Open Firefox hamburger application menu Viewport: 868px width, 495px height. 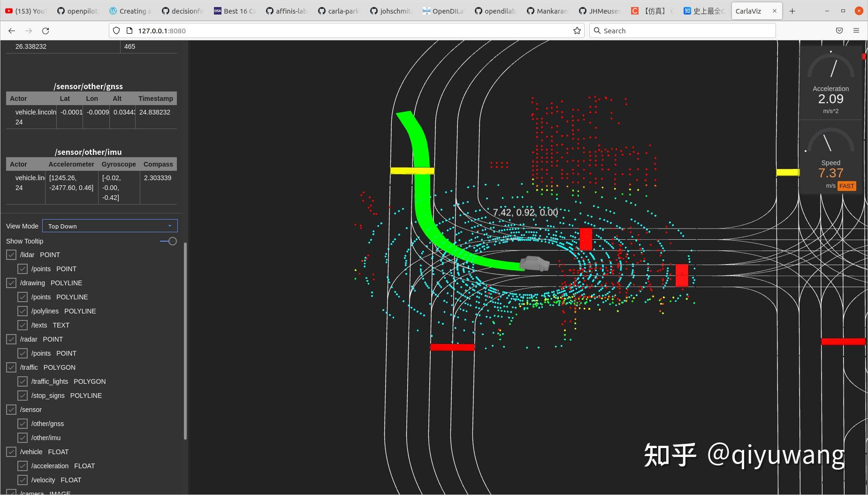856,30
